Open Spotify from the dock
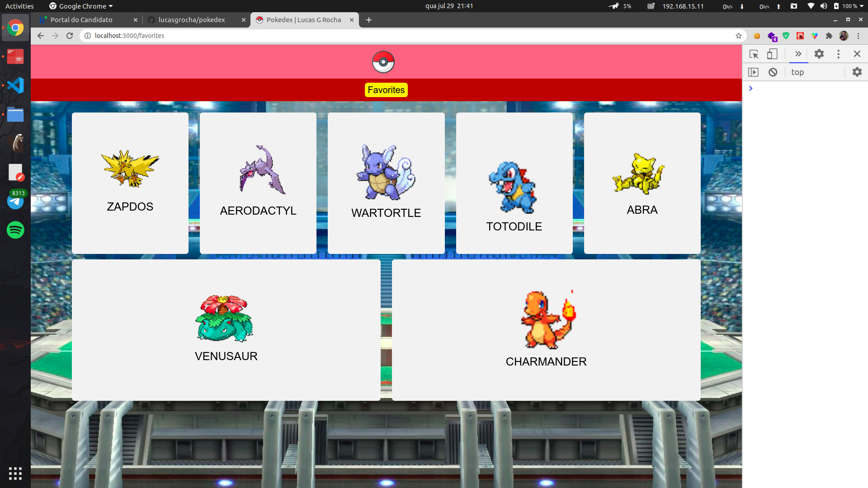Viewport: 868px width, 488px height. (x=15, y=230)
